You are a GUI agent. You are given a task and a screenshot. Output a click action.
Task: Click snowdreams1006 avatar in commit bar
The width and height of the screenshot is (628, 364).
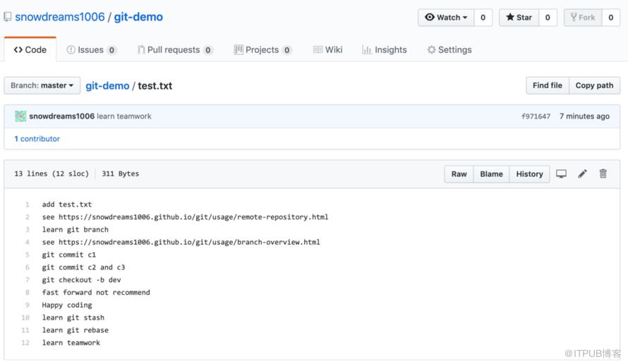pyautogui.click(x=20, y=116)
